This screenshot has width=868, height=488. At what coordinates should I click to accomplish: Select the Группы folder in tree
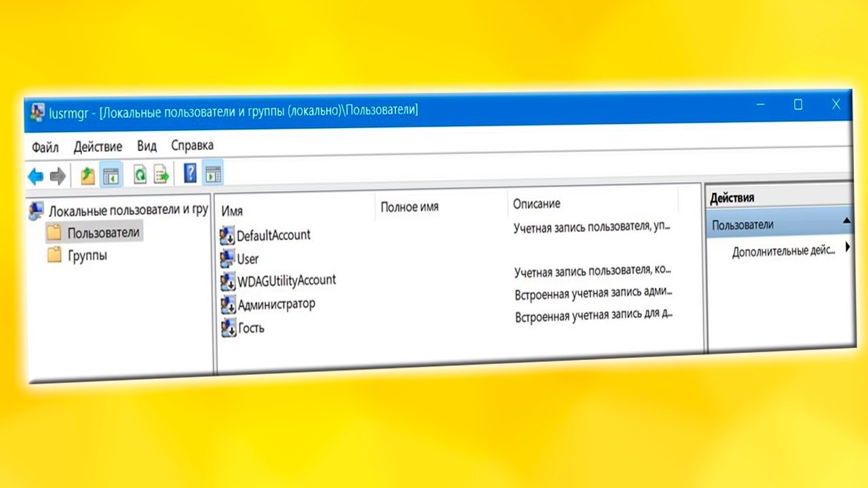click(87, 256)
